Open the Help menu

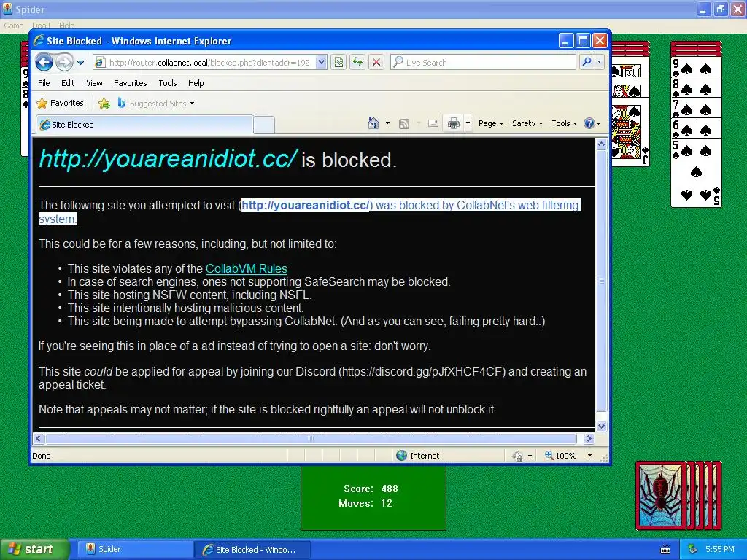tap(196, 83)
